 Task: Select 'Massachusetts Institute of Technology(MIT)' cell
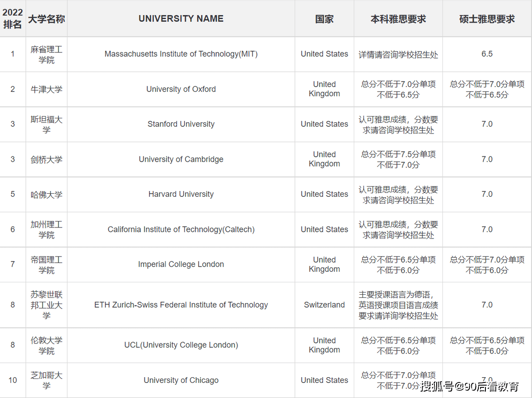[x=181, y=54]
